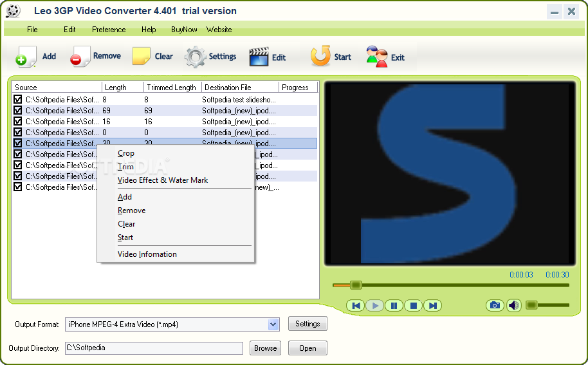Minimize the converter window
This screenshot has width=588, height=365.
555,12
